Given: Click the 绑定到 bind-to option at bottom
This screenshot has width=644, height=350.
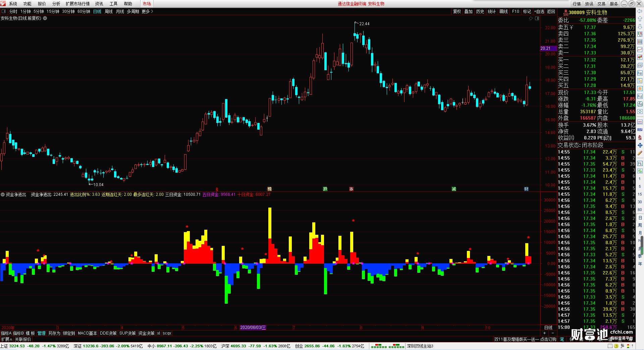Looking at the screenshot, I should tap(69, 333).
